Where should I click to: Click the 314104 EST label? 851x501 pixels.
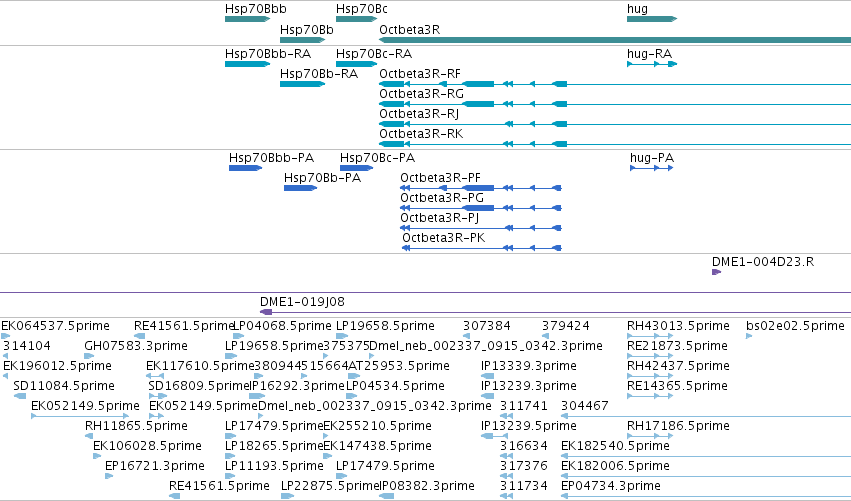tap(27, 346)
